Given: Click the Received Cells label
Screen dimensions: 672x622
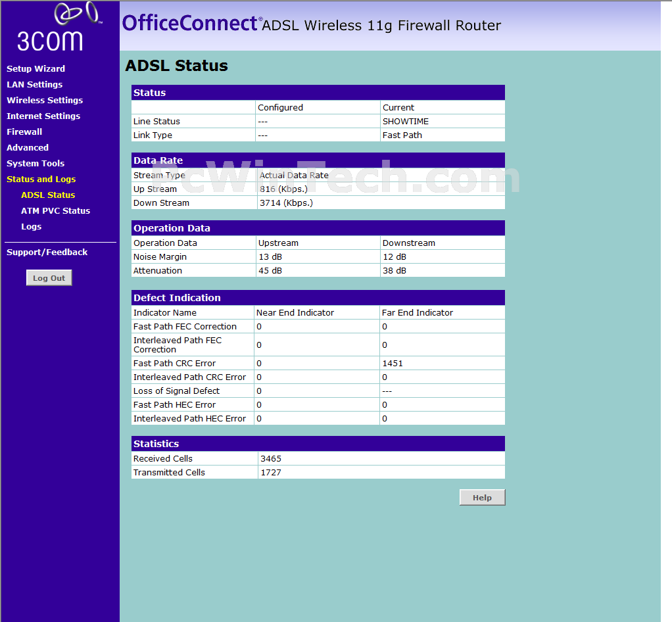Looking at the screenshot, I should 163,459.
